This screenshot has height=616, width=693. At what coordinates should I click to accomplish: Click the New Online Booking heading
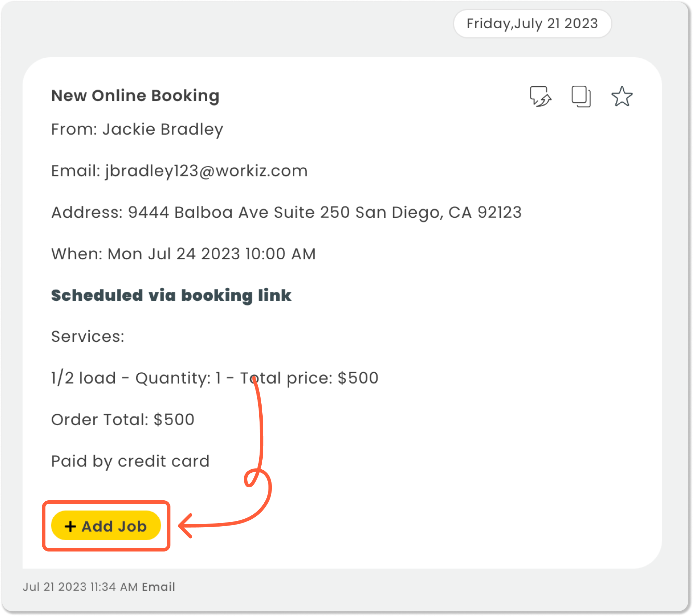click(135, 96)
